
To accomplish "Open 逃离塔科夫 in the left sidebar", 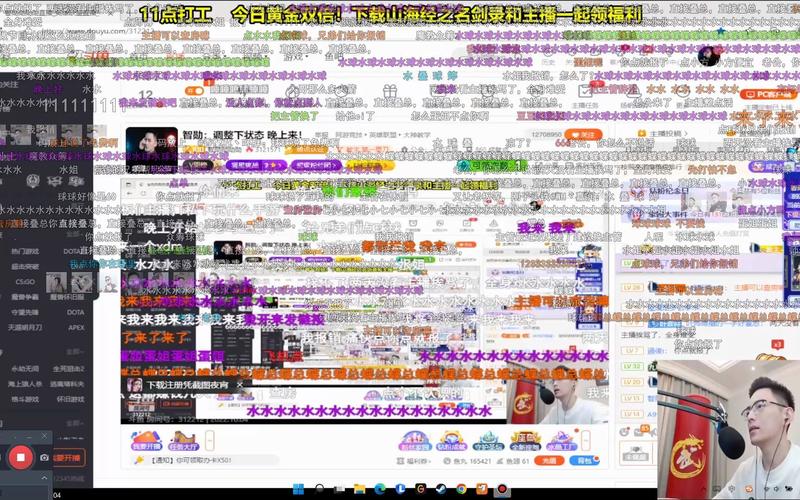I will [67, 384].
